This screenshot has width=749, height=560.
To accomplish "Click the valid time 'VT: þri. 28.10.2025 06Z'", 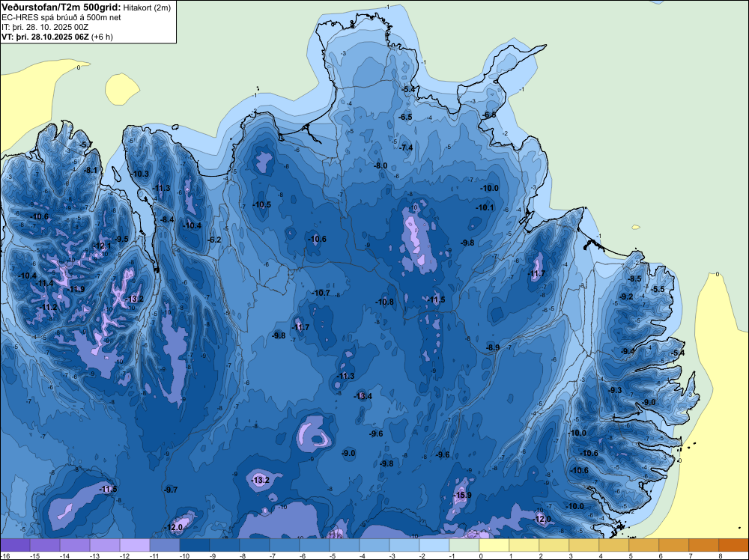I will [x=45, y=37].
